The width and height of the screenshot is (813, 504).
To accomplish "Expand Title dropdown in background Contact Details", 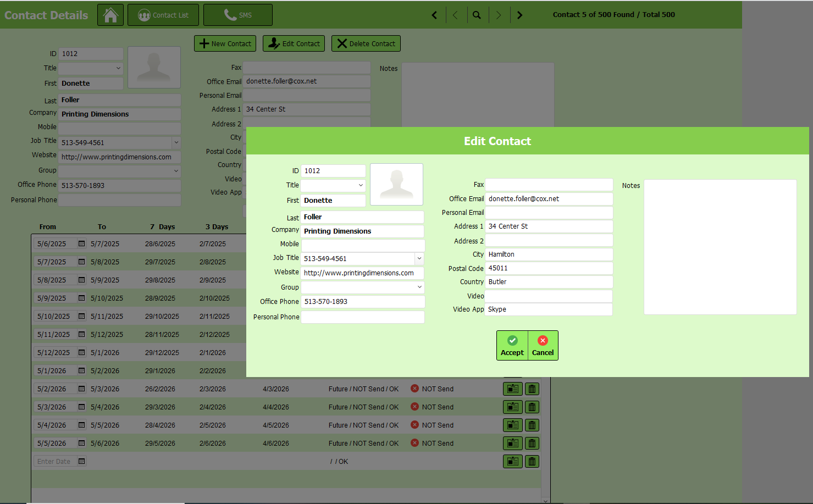I will 118,68.
